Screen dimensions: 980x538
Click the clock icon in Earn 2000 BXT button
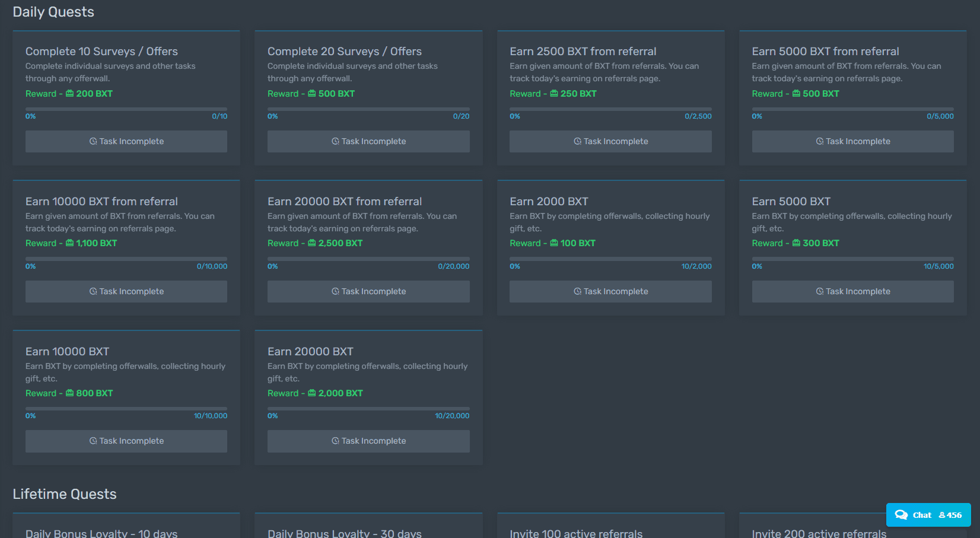(x=577, y=291)
